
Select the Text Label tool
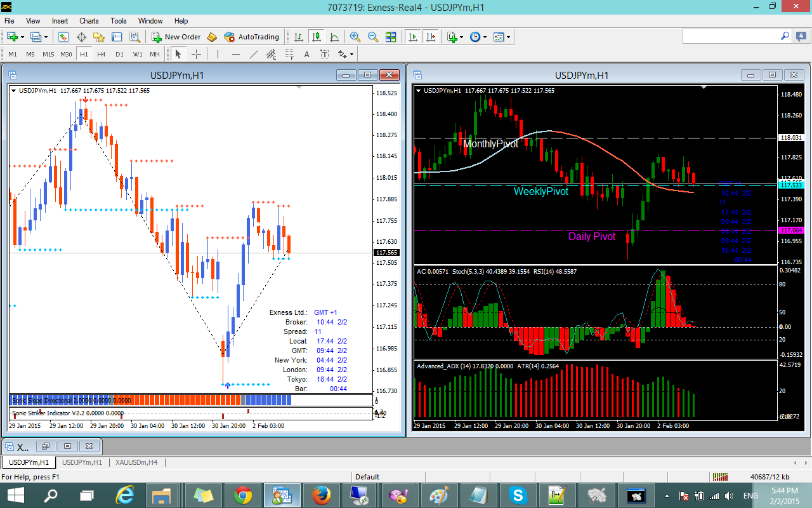point(325,54)
